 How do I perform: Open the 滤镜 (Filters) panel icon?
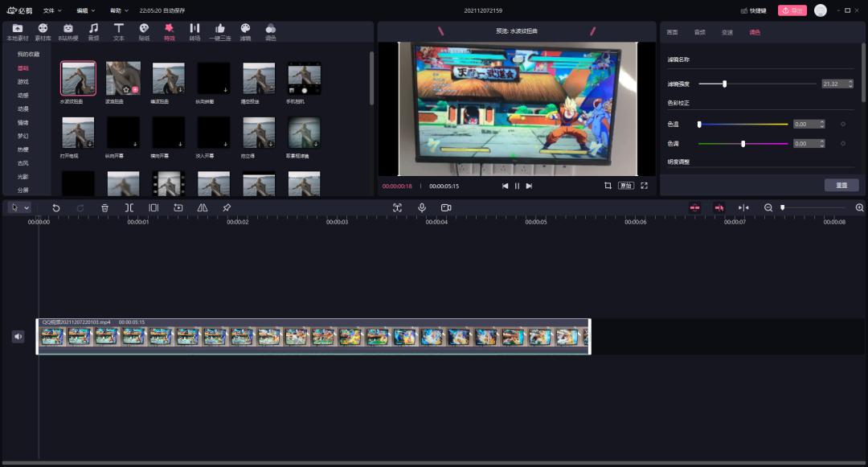pyautogui.click(x=246, y=31)
